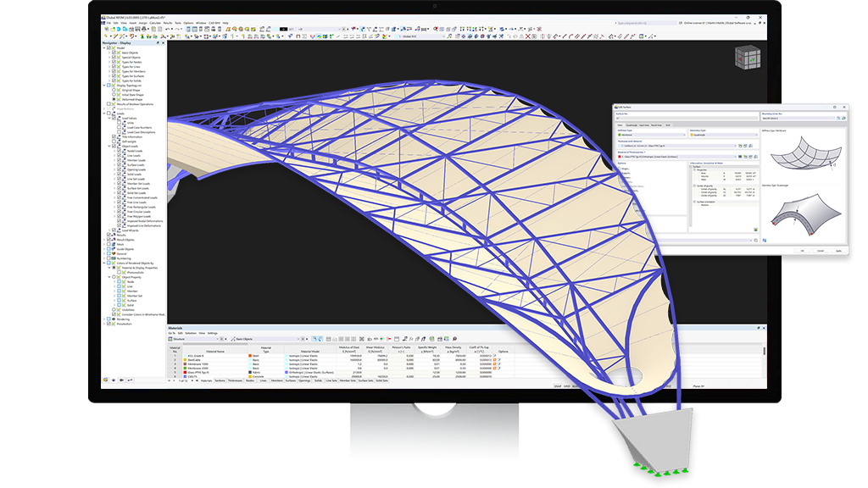Switch to the Member Sets tab

pyautogui.click(x=347, y=380)
